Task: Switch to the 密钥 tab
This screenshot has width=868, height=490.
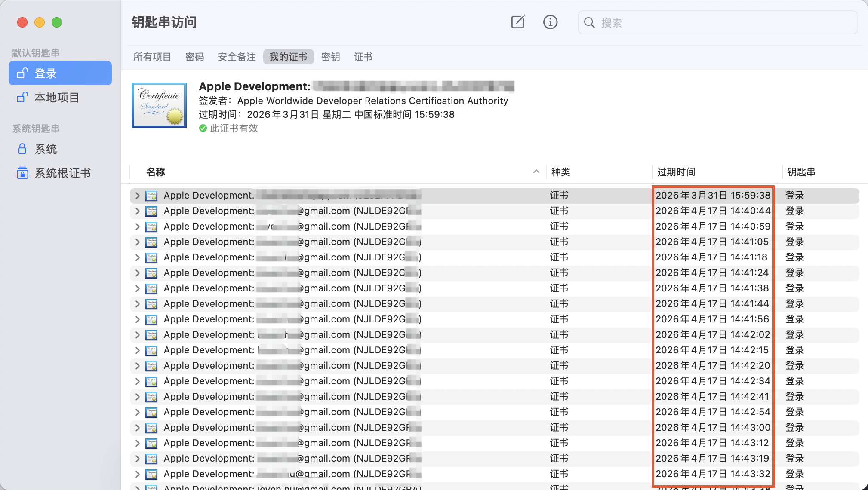Action: click(x=330, y=57)
